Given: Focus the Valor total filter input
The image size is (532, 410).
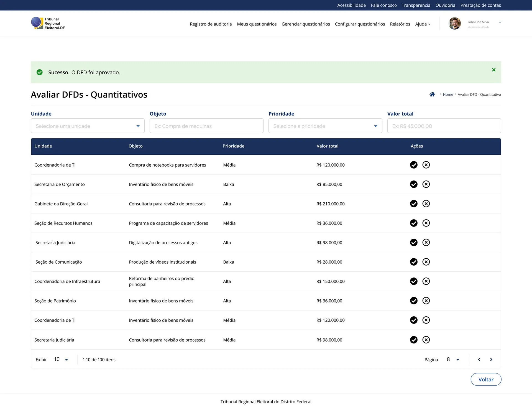Looking at the screenshot, I should point(444,126).
